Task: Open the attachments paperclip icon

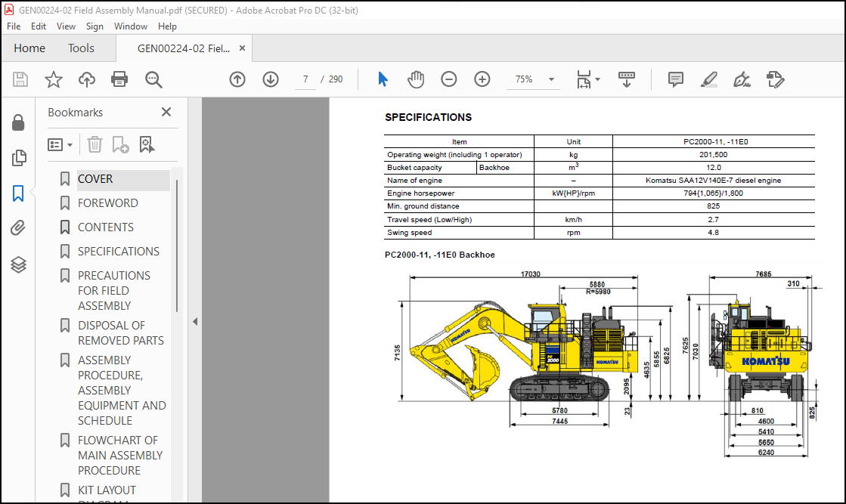Action: (x=18, y=228)
